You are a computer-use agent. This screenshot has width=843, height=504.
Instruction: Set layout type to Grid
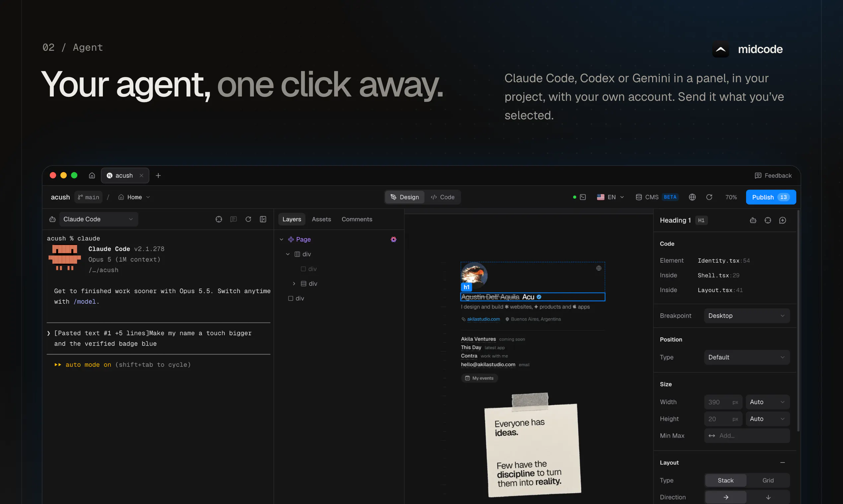click(x=768, y=480)
